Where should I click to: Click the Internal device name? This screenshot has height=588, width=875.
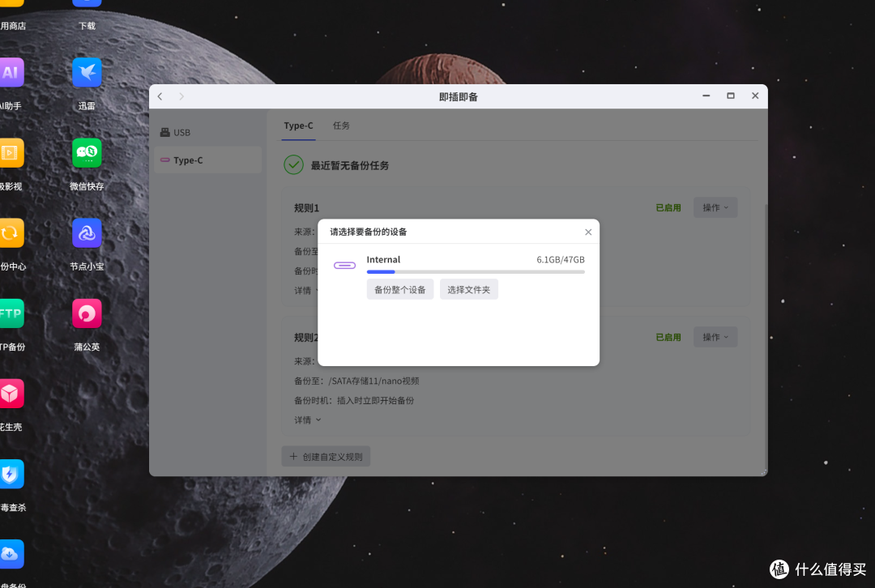click(383, 259)
